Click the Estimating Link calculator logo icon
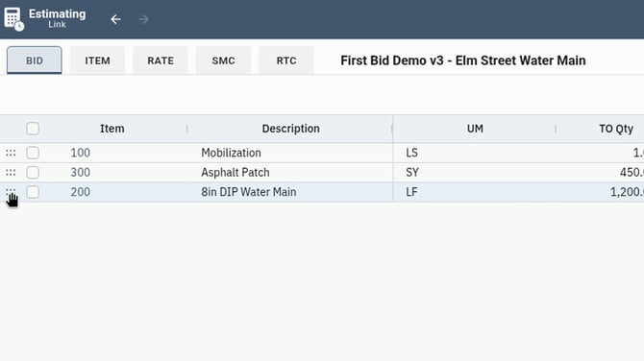 (13, 19)
